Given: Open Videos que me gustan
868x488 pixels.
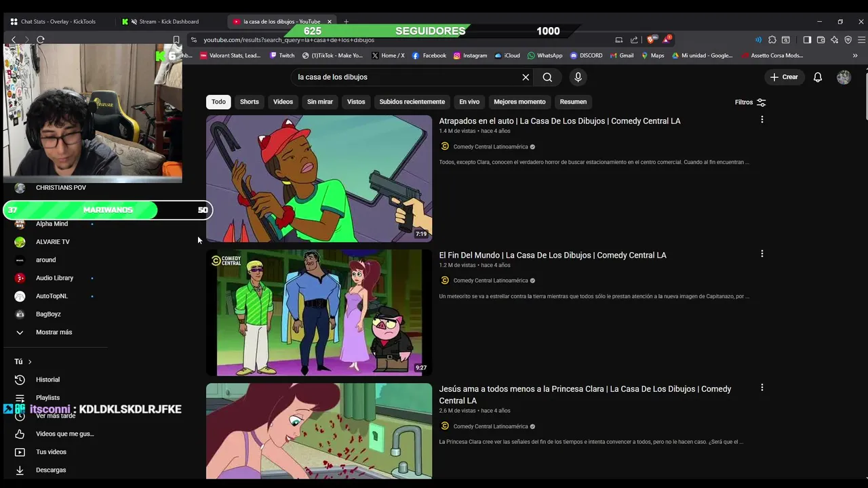Looking at the screenshot, I should [64, 434].
